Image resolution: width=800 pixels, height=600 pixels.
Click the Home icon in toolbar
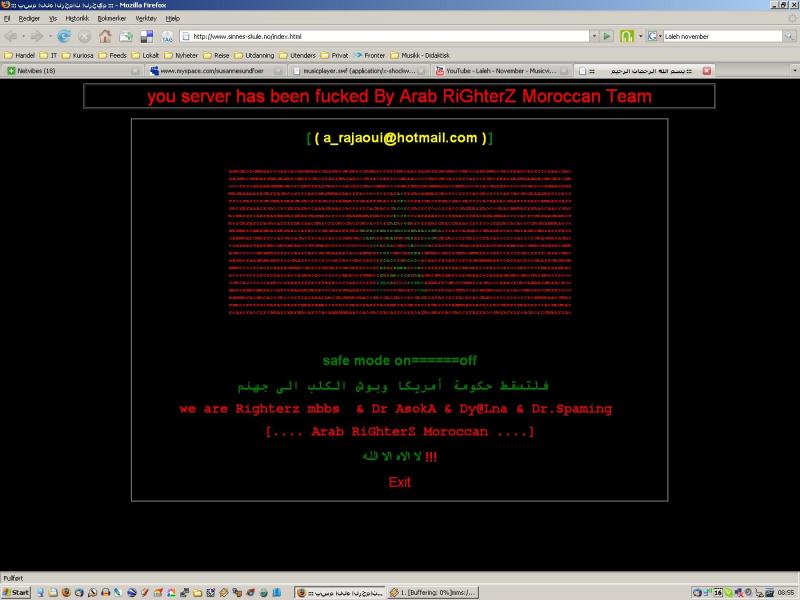[x=105, y=36]
